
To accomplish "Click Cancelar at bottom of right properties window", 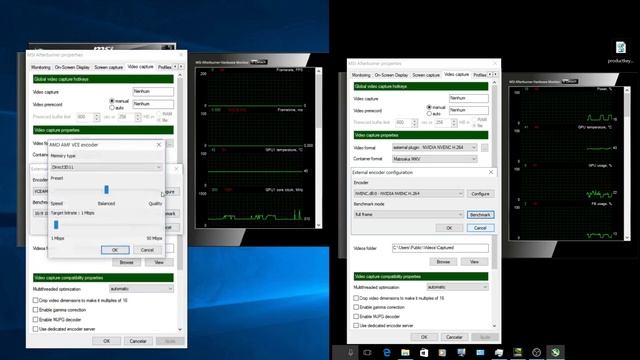I will tap(454, 337).
